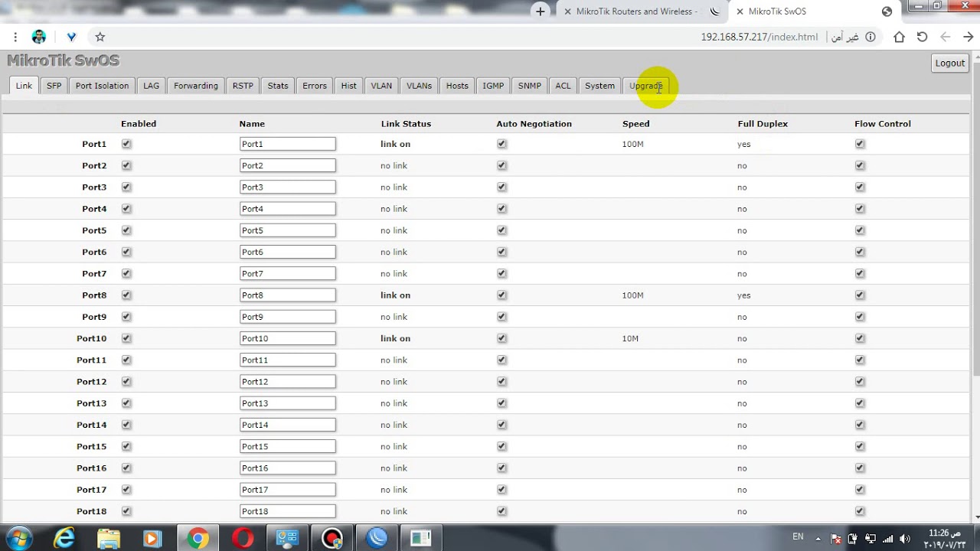Click the Port10 name input field

pos(287,338)
